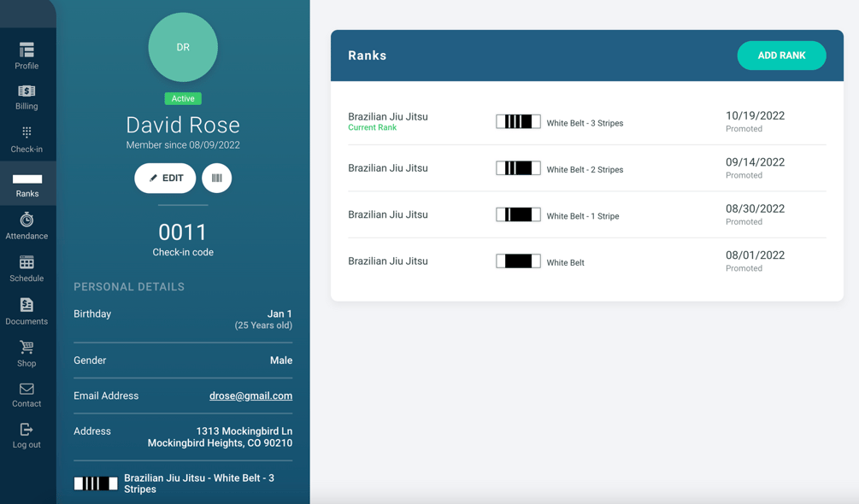Screen dimensions: 859x504
Task: Select the White Belt - 1 Stripe belt graphic
Action: (518, 214)
